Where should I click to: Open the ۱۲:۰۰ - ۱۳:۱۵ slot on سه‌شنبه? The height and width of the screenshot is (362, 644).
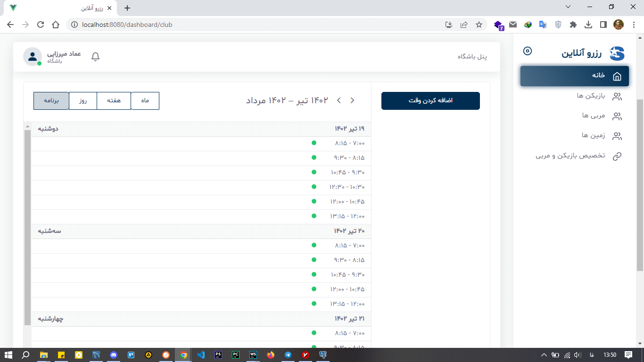tap(201, 304)
